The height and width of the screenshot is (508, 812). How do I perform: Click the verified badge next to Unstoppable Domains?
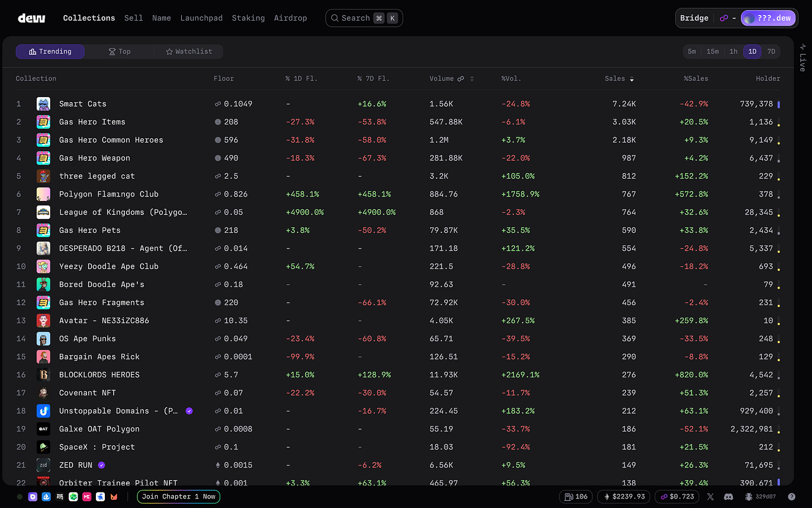pos(189,411)
